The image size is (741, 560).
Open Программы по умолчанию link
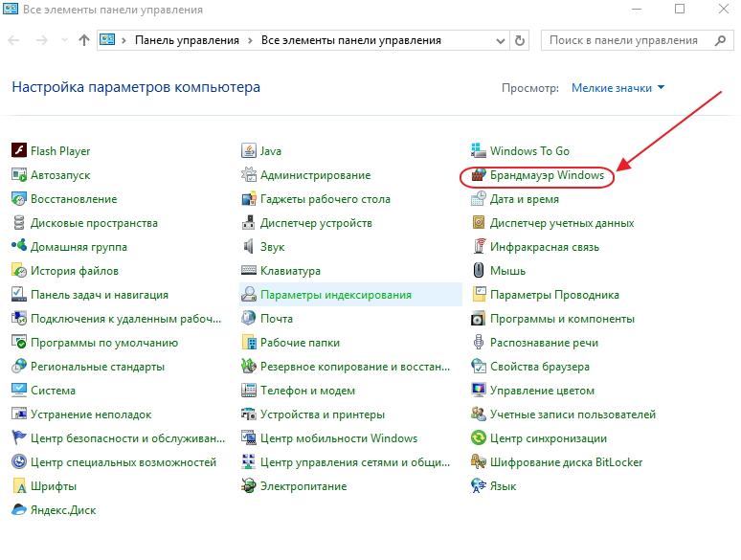104,343
